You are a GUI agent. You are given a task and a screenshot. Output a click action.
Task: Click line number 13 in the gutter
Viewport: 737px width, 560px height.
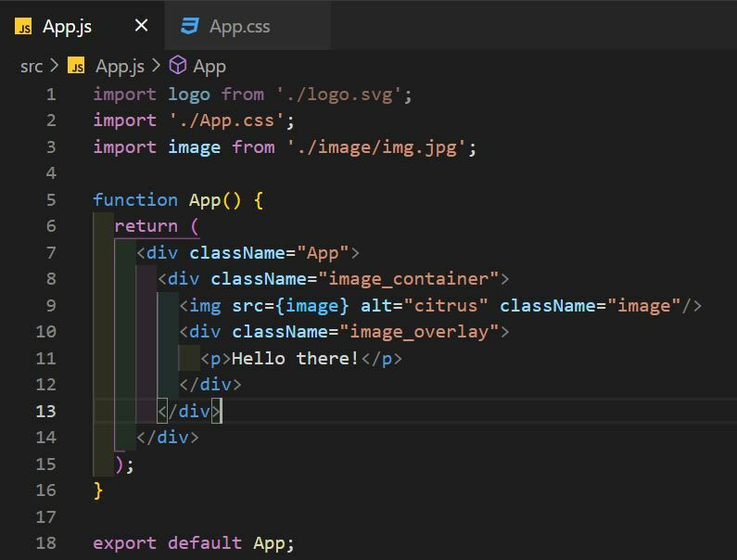click(x=45, y=411)
